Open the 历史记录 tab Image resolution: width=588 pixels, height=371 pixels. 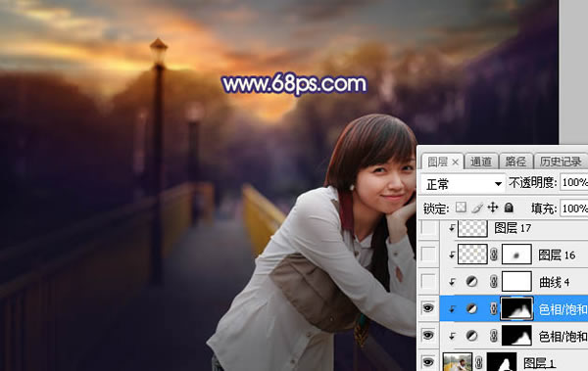coord(561,162)
